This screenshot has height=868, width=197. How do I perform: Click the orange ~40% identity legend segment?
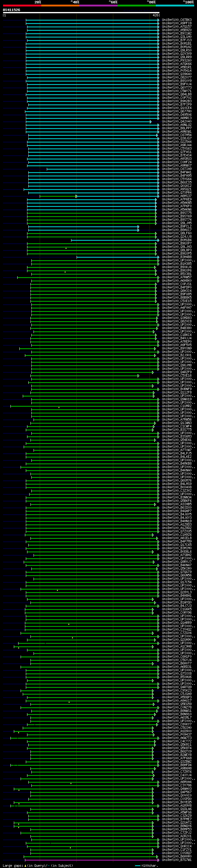click(x=60, y=6)
